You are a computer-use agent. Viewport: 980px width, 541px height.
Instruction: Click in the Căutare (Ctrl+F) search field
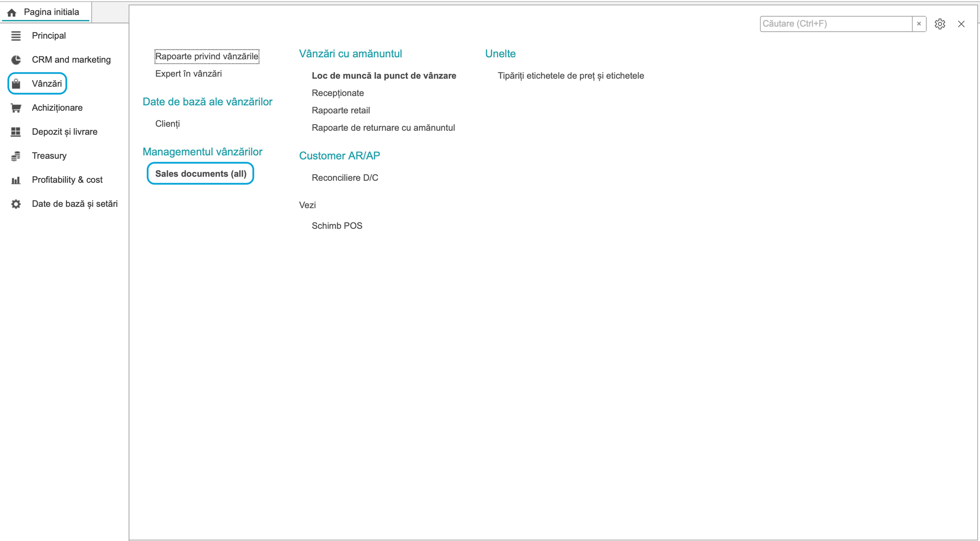tap(836, 24)
